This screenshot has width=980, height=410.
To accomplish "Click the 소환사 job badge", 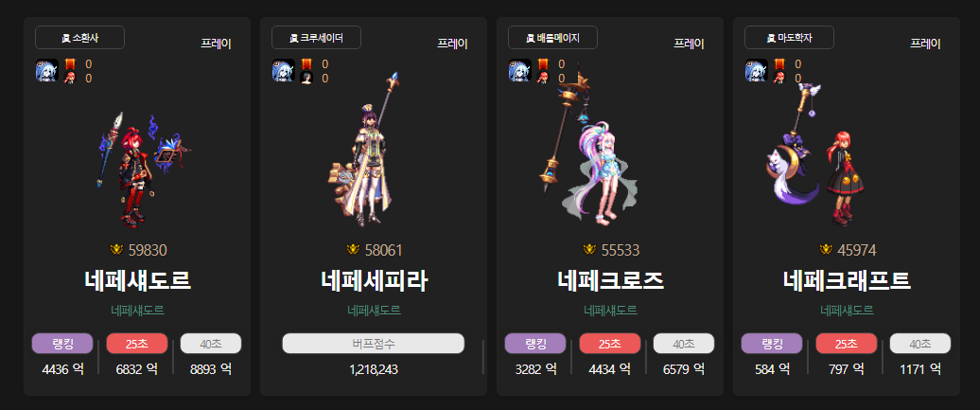I will [80, 38].
